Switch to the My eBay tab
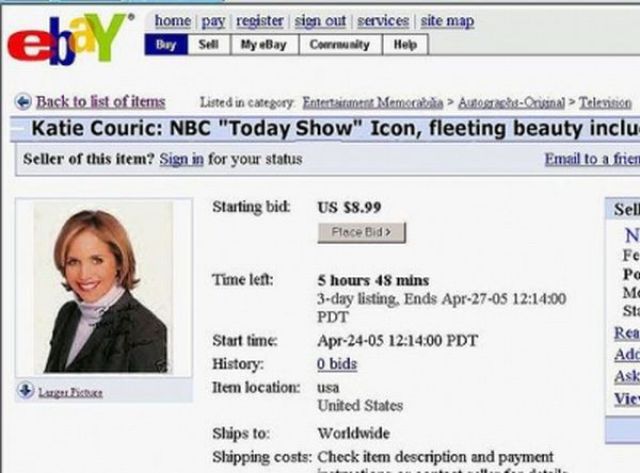Image resolution: width=640 pixels, height=473 pixels. tap(264, 44)
